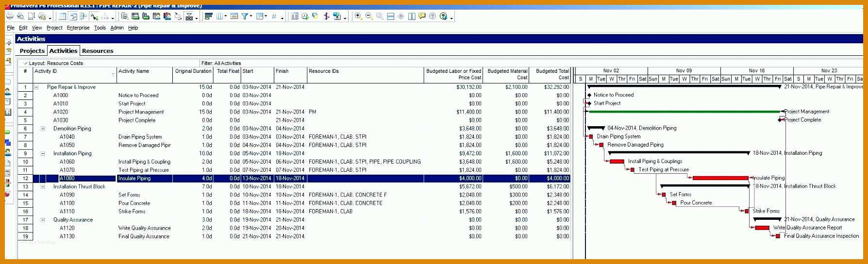Open the Admin menu

pos(117,28)
